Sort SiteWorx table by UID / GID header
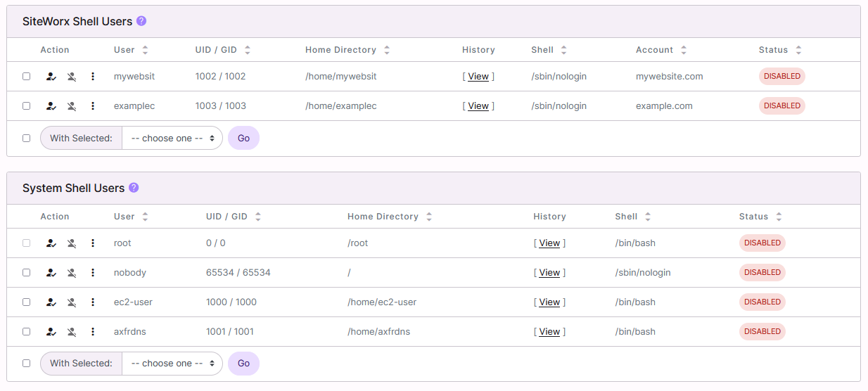 click(222, 50)
